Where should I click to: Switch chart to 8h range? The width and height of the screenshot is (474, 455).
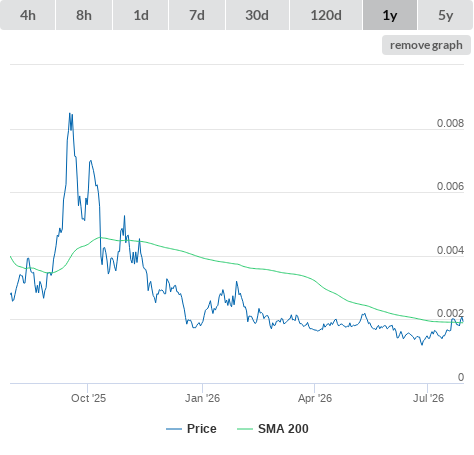pyautogui.click(x=84, y=15)
